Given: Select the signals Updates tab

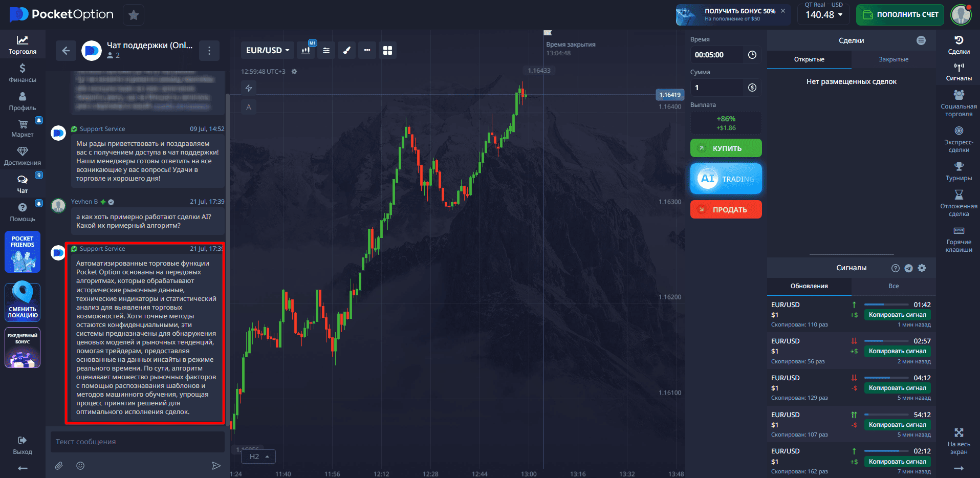Looking at the screenshot, I should click(x=809, y=286).
